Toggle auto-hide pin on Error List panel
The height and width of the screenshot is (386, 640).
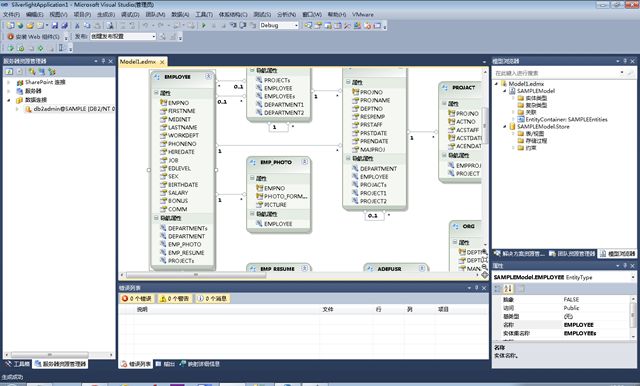[476, 288]
